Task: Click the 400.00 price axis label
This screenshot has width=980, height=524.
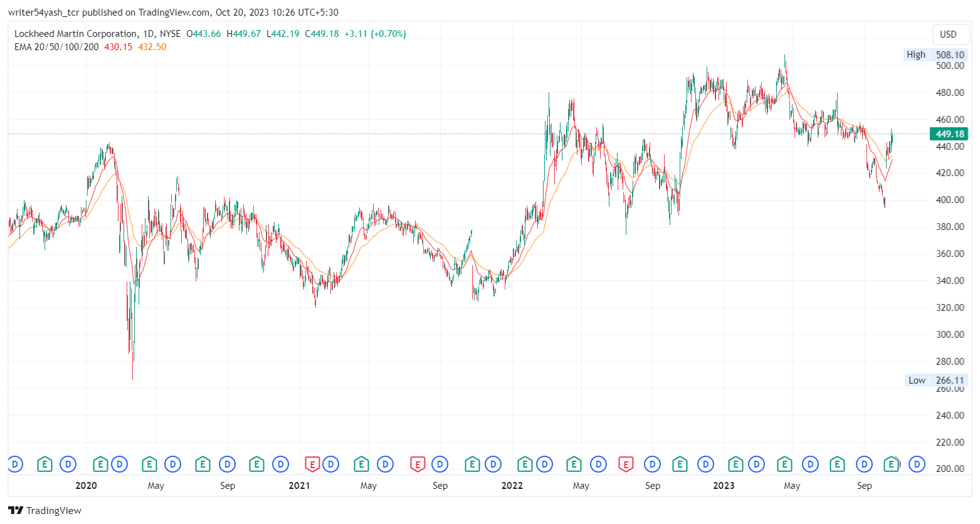Action: click(x=950, y=200)
